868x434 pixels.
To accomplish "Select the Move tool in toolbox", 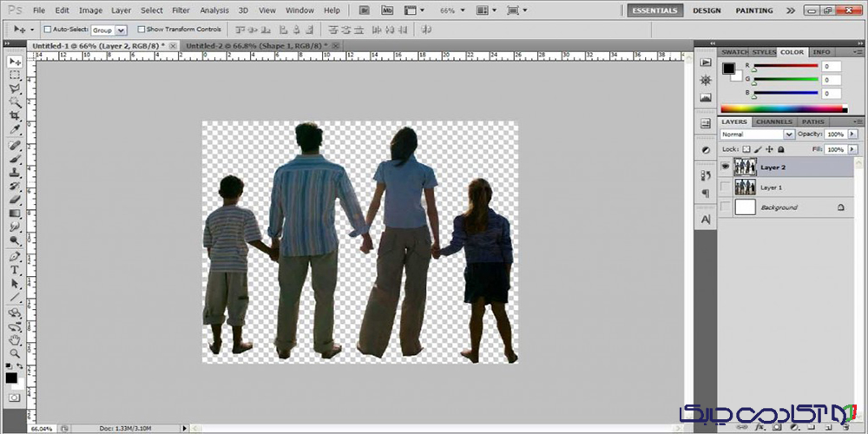I will tap(15, 62).
